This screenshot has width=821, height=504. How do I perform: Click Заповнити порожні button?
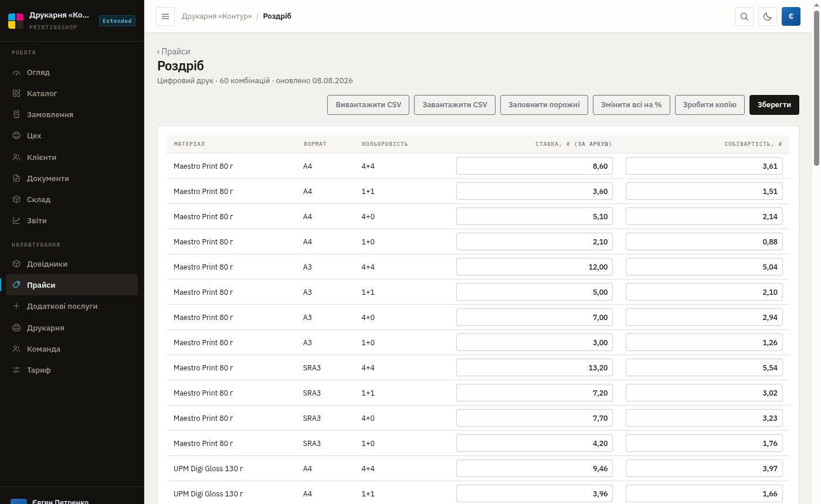pyautogui.click(x=544, y=105)
